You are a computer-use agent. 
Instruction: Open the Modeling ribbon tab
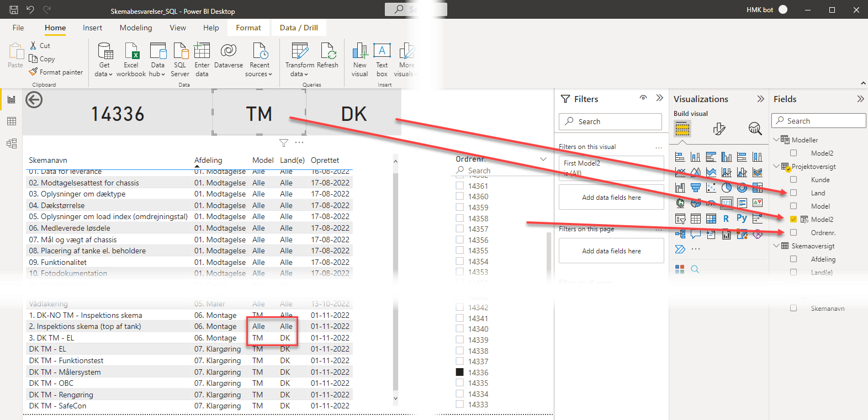[x=136, y=28]
